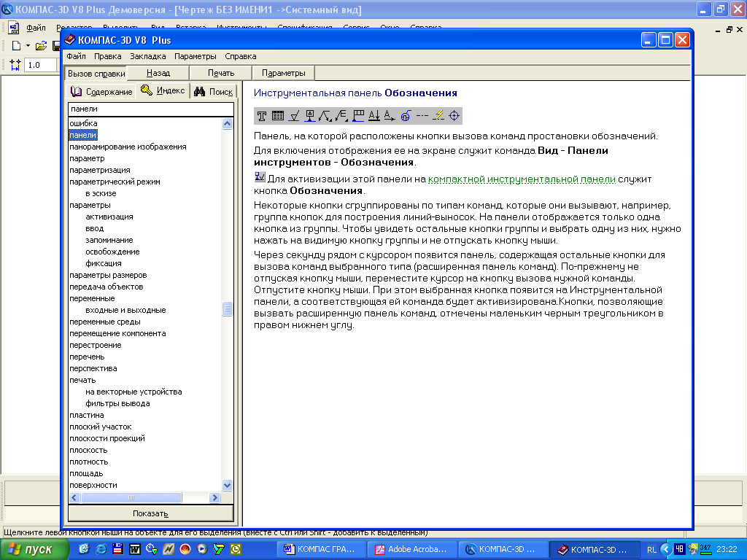Click the step dimension icon next to the 1.0 field
This screenshot has width=747, height=560.
point(15,65)
